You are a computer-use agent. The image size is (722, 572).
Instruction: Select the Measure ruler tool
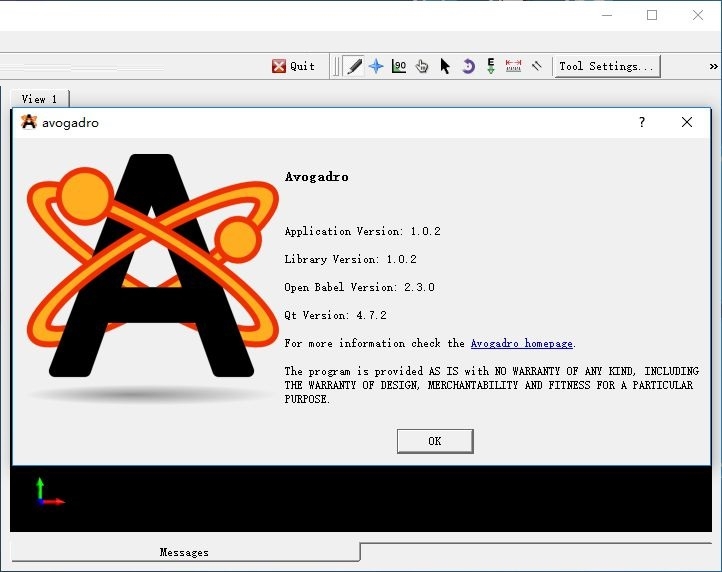tap(513, 66)
